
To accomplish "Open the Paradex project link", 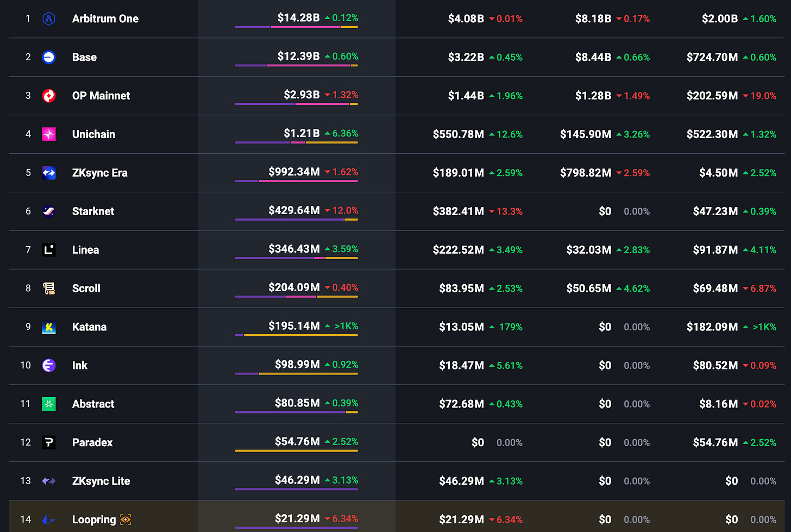I will 92,443.
